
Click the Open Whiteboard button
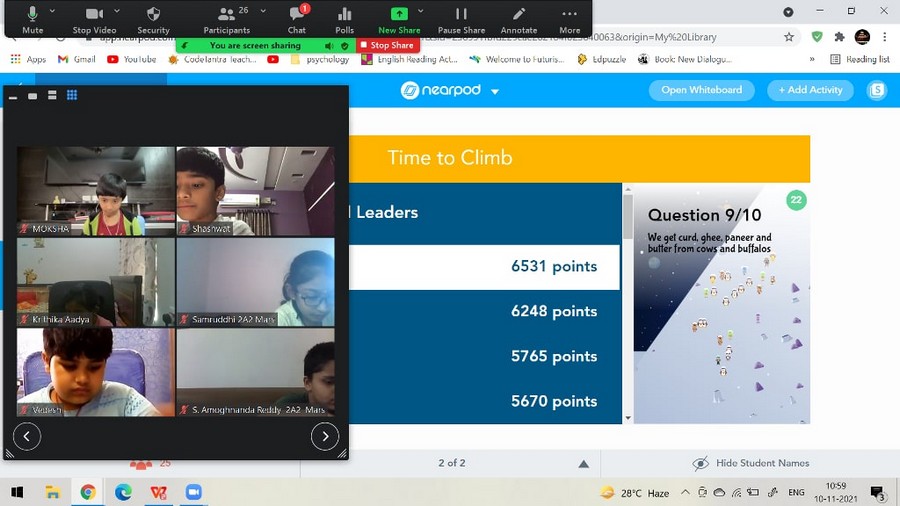702,90
